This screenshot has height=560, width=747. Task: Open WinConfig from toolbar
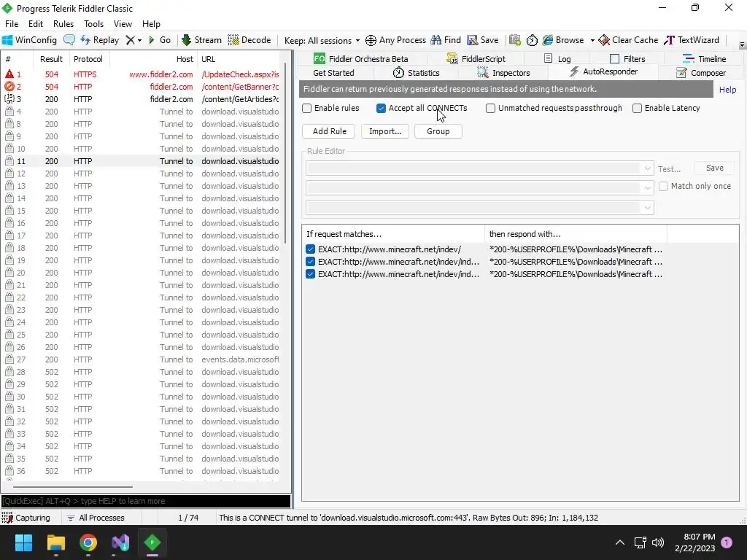tap(29, 40)
